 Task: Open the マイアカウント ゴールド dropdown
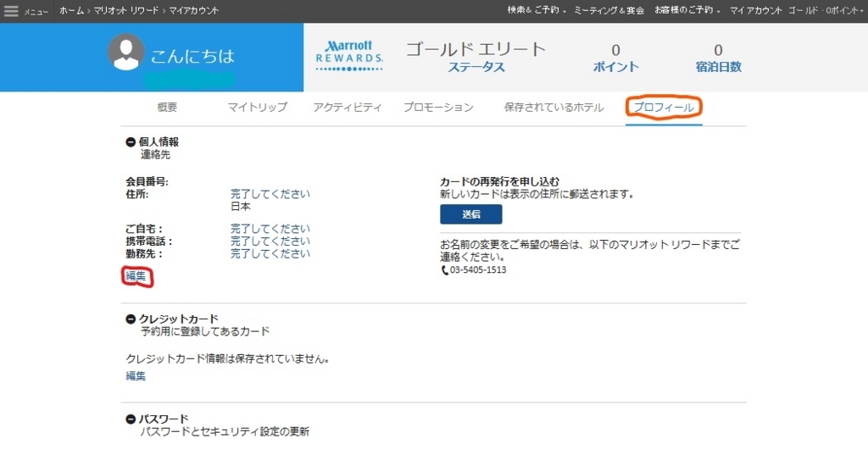pyautogui.click(x=796, y=10)
